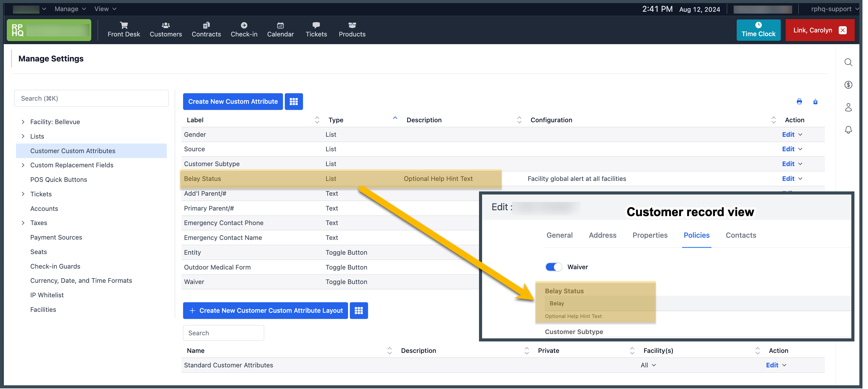Click grid icon beside Create New Custom Attribute
This screenshot has height=389, width=868.
click(x=293, y=102)
